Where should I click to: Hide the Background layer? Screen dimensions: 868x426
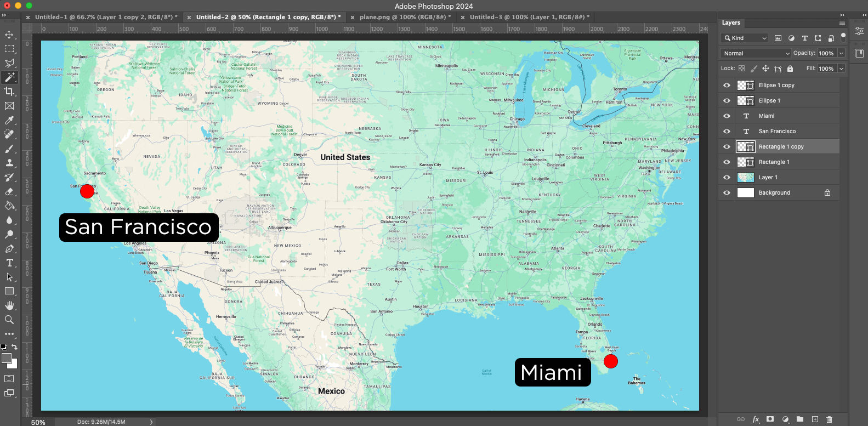[727, 192]
